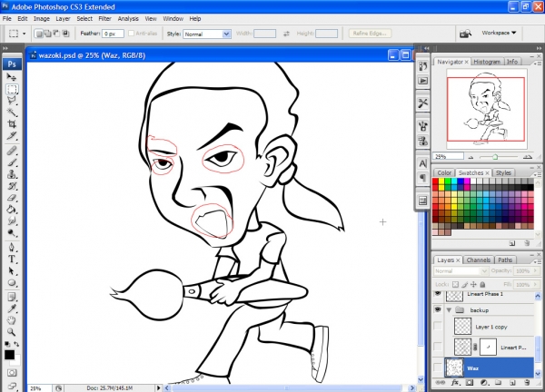Adjust the Navigator zoom slider
Viewport: 545px width, 392px height.
(495, 157)
